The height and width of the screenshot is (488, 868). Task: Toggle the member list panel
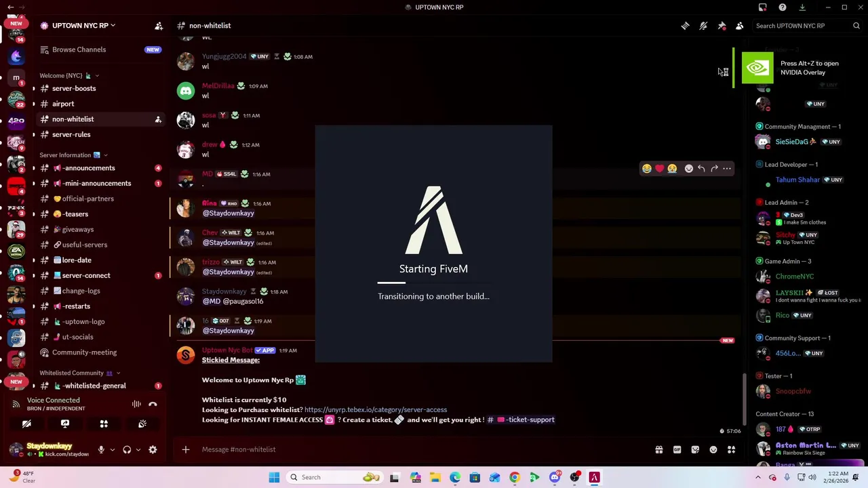click(740, 26)
